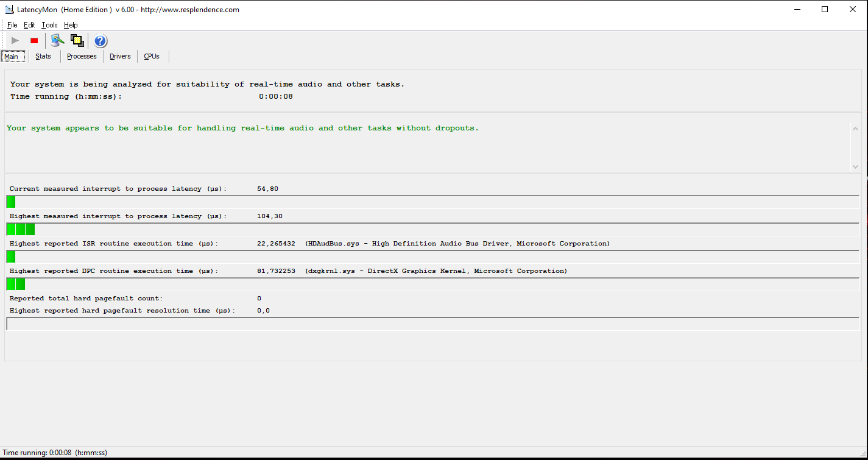This screenshot has height=460, width=868.
Task: Click the highest DPC execution time bar
Action: [432, 284]
